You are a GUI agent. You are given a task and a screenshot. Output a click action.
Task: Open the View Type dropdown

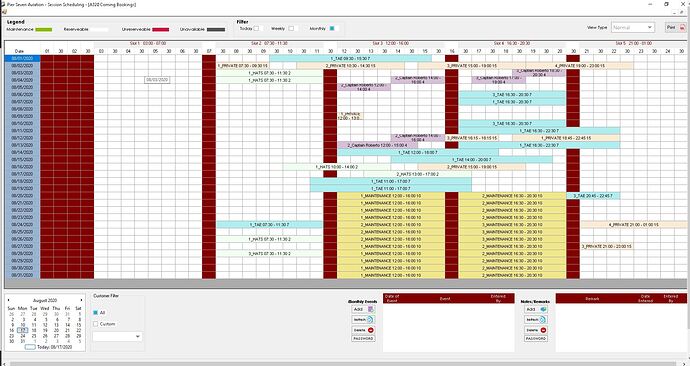click(633, 27)
